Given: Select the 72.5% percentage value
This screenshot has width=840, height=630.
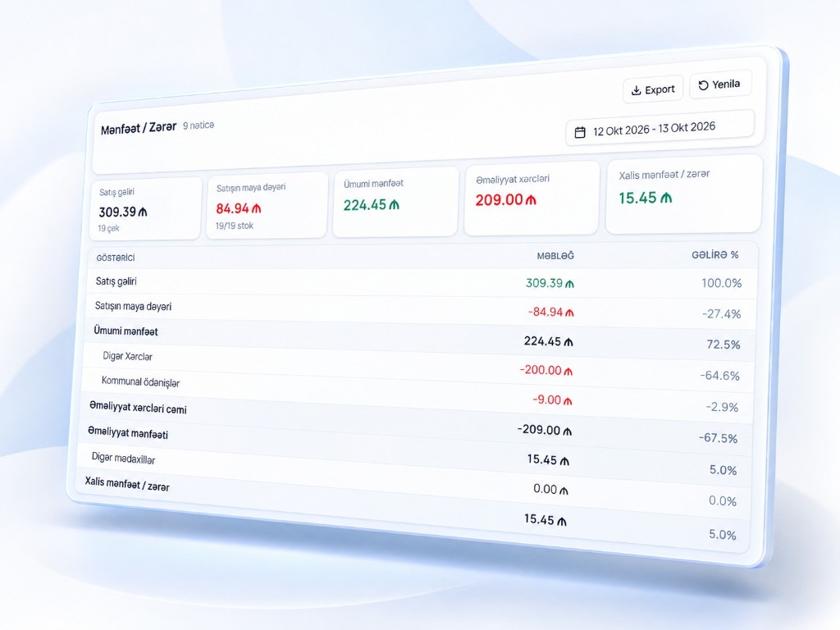Looking at the screenshot, I should click(724, 345).
